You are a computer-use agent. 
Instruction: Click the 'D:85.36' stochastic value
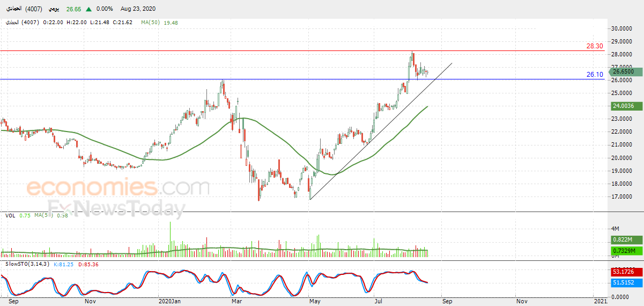88,265
